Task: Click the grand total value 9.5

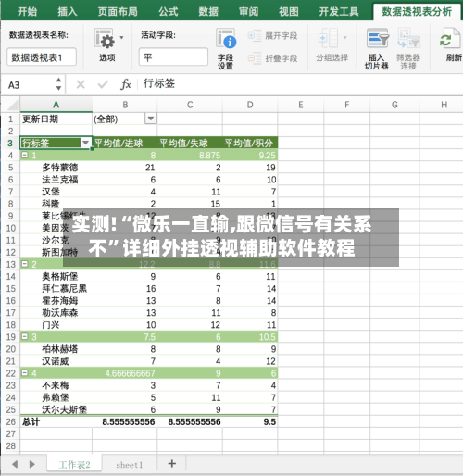Action: 269,421
